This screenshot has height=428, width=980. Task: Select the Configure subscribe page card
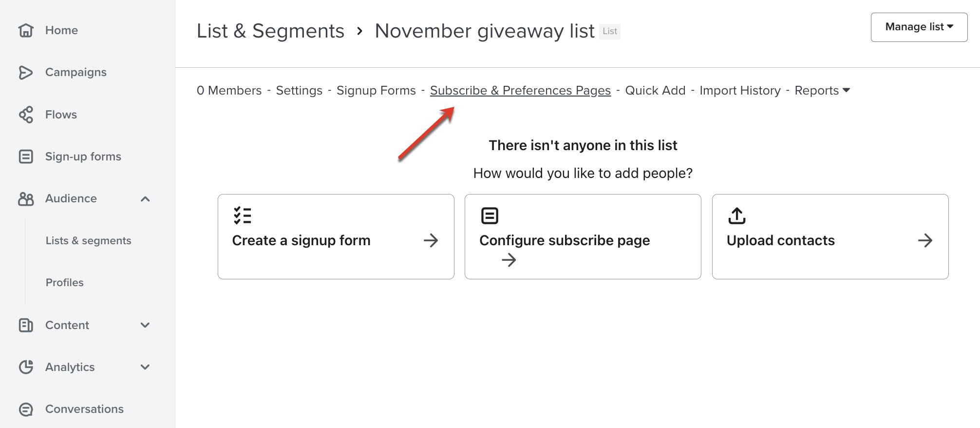coord(583,237)
